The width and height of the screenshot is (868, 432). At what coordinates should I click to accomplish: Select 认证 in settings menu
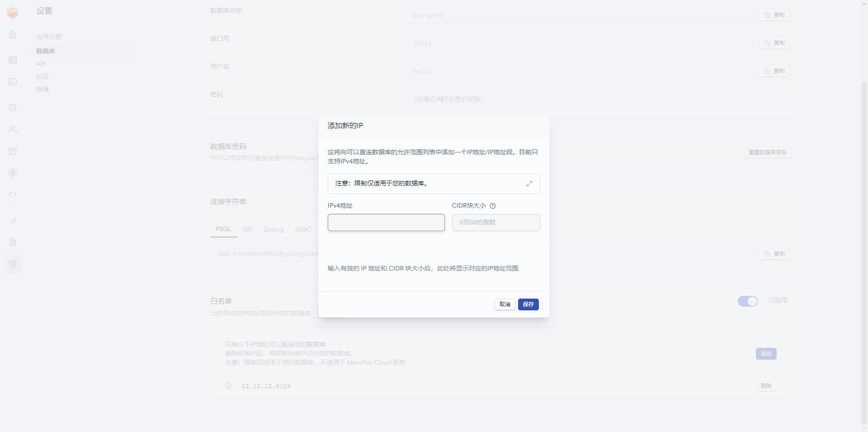click(x=42, y=76)
